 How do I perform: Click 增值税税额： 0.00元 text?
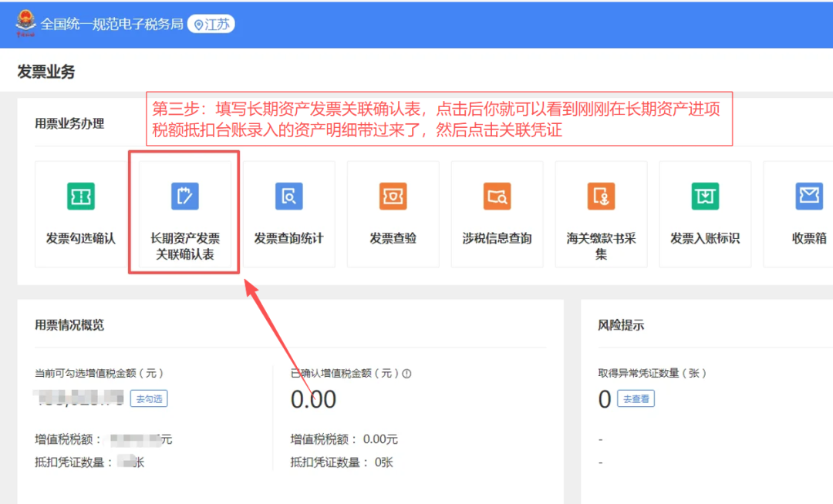click(344, 439)
